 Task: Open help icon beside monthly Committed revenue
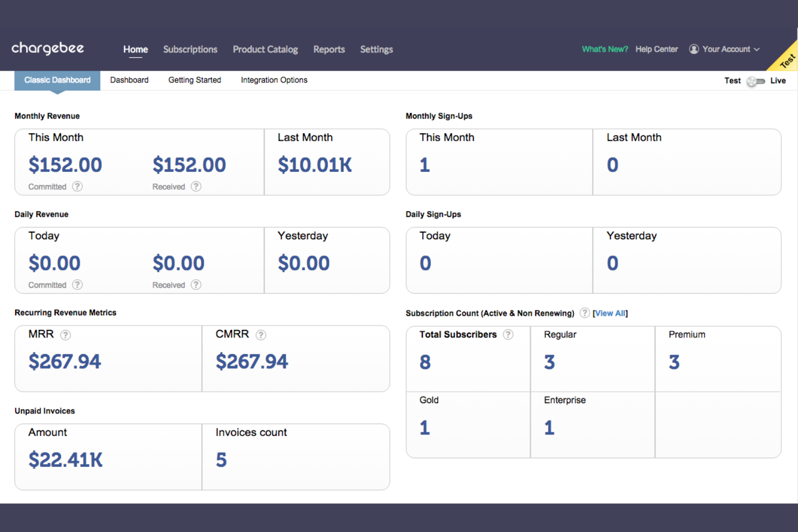pos(78,186)
